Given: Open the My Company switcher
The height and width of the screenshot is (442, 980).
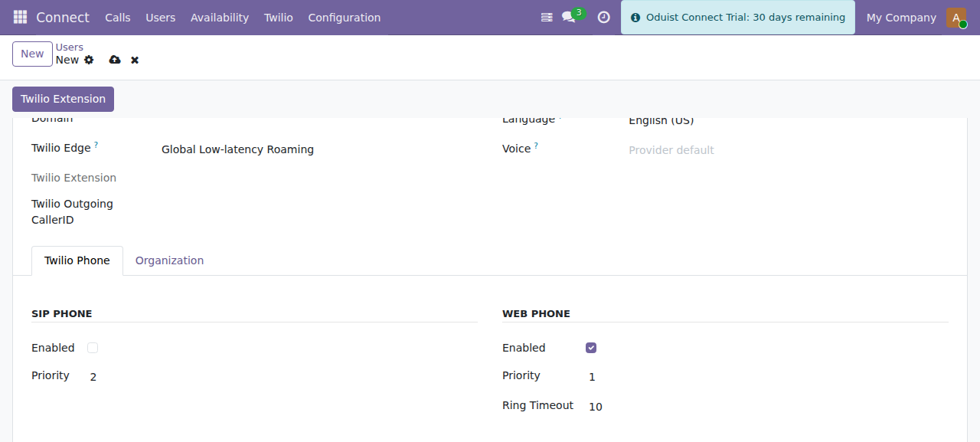Looking at the screenshot, I should pos(901,18).
